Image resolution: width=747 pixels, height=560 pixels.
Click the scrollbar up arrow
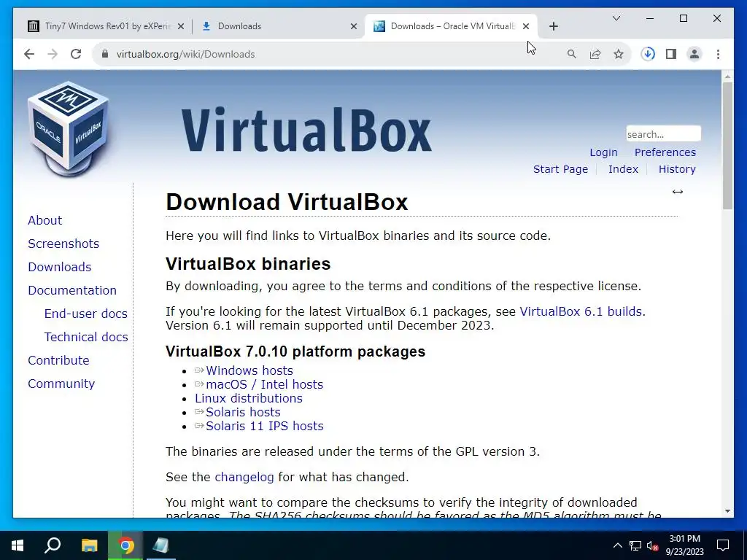pyautogui.click(x=727, y=76)
